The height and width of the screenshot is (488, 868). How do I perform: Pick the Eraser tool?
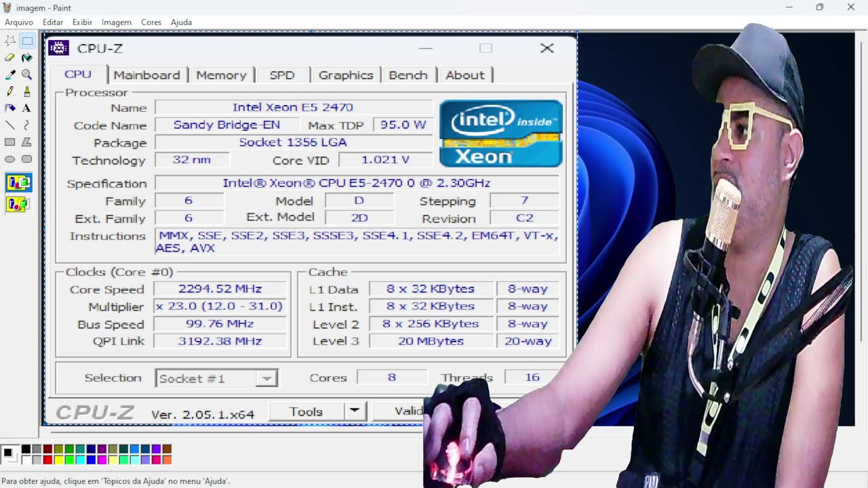pyautogui.click(x=10, y=58)
